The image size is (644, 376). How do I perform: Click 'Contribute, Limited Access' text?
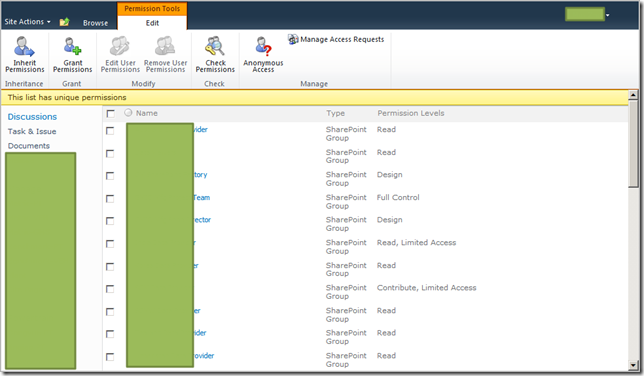pyautogui.click(x=427, y=288)
